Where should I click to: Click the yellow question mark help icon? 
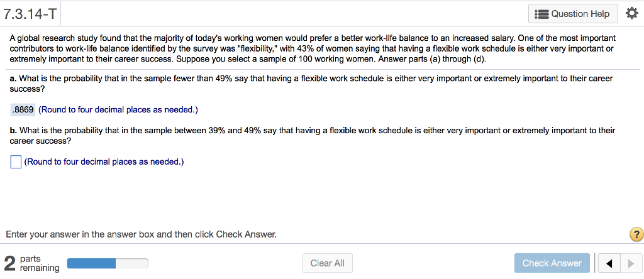pos(636,234)
